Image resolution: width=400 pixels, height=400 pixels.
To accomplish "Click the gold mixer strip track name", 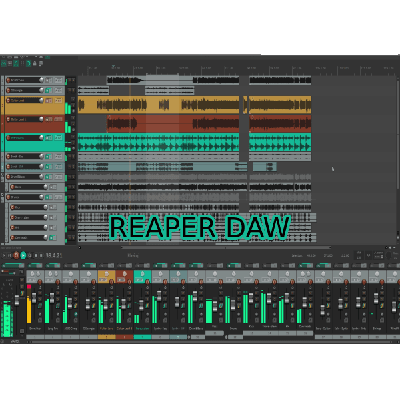I will click(107, 328).
